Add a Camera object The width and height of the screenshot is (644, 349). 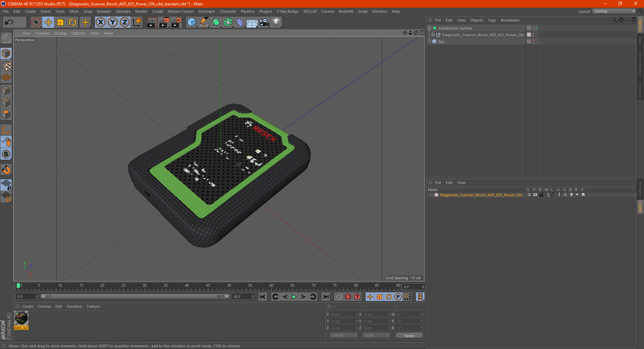264,22
